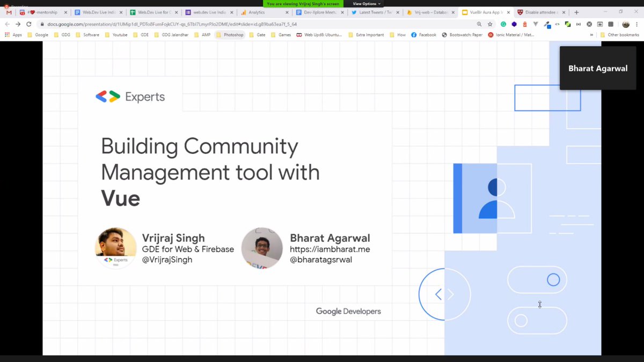Screen dimensions: 644x362
Task: Open the green squares extension icon
Action: 568,24
